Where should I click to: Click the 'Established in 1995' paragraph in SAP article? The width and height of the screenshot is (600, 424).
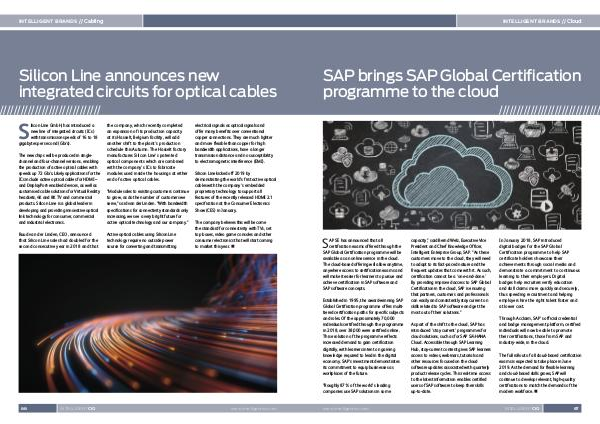363,337
